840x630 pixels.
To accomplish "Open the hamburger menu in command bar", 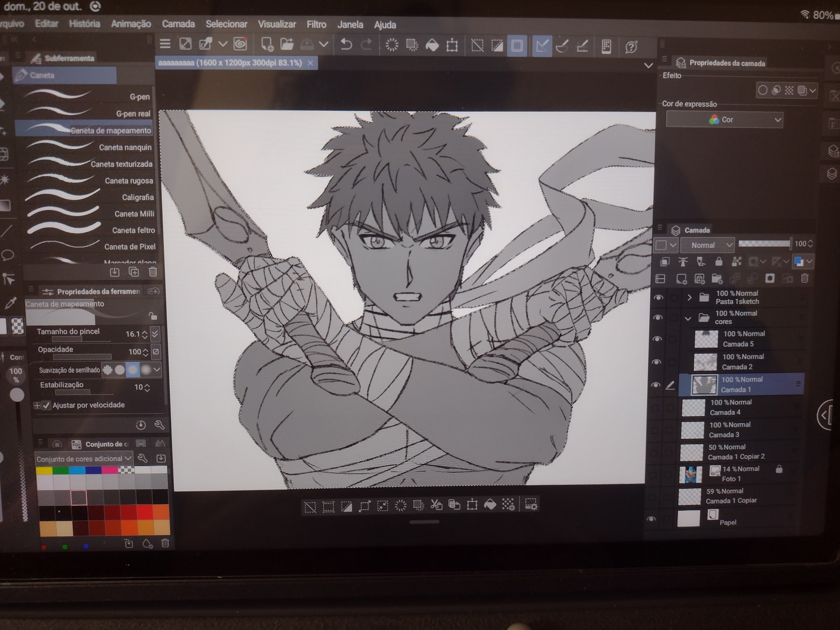I will [165, 44].
